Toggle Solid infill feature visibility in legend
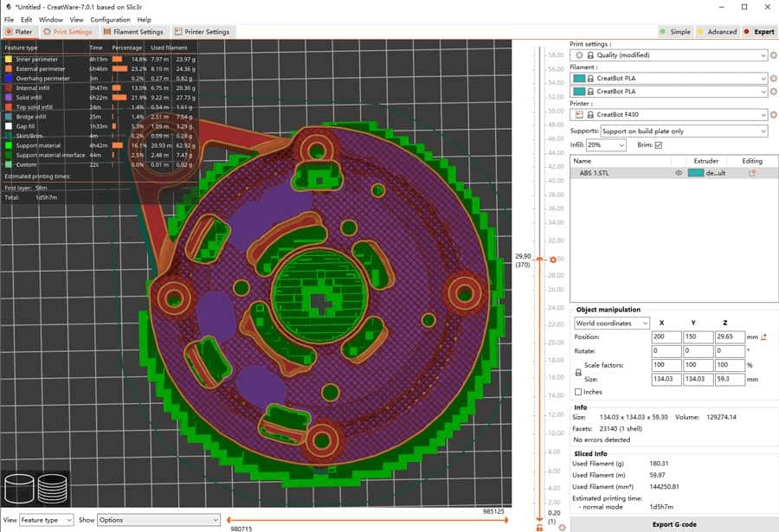The width and height of the screenshot is (779, 532). point(9,98)
